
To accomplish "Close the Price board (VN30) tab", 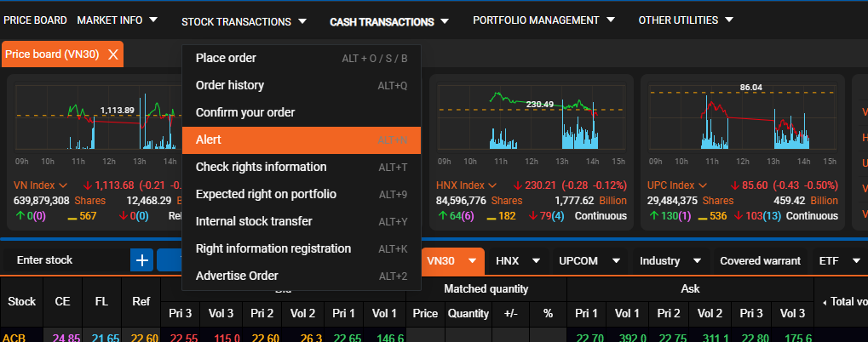I will [112, 54].
